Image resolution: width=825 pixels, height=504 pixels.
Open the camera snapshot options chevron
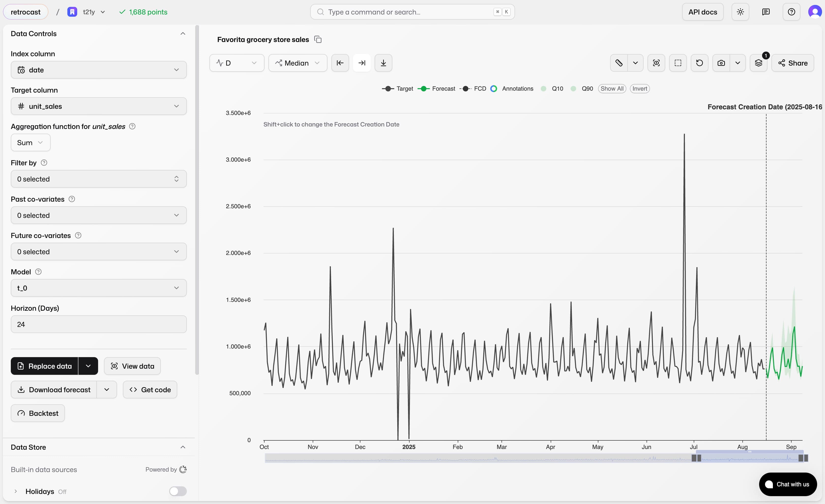pos(738,63)
